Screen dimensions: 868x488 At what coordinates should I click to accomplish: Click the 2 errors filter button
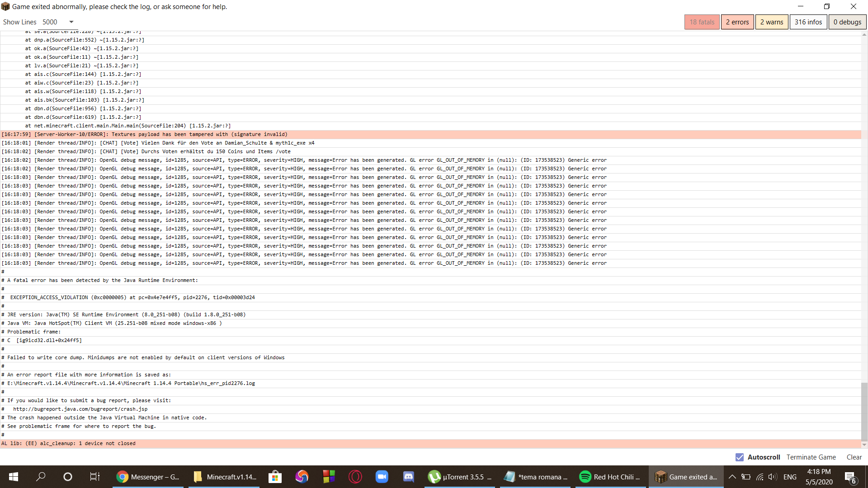point(737,22)
